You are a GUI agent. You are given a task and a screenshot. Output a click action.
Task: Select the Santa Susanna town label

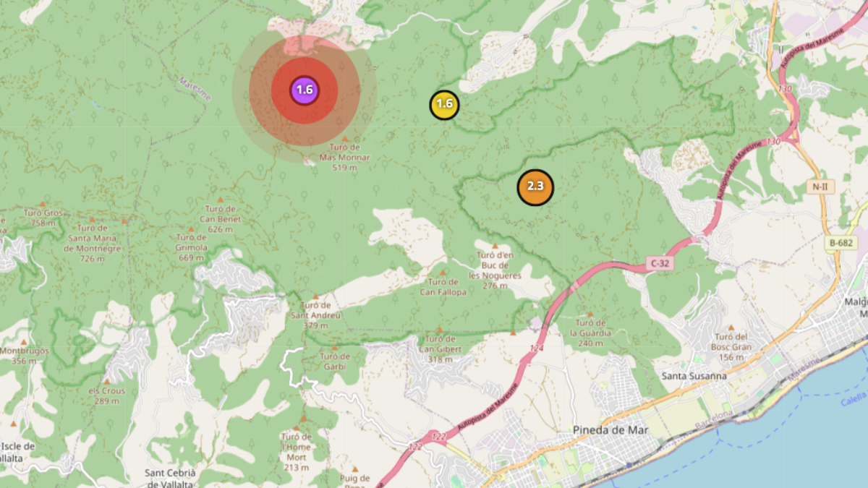(x=694, y=376)
